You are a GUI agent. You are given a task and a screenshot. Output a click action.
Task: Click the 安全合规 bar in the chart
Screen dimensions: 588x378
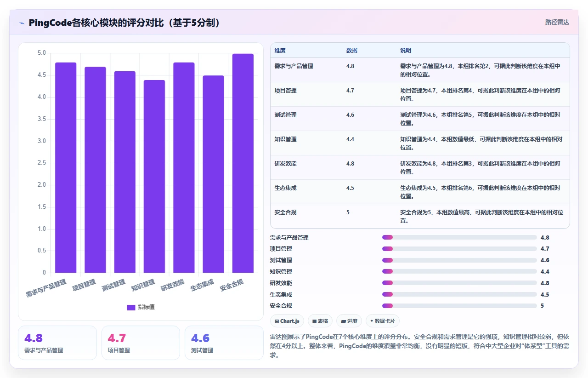[x=243, y=163]
